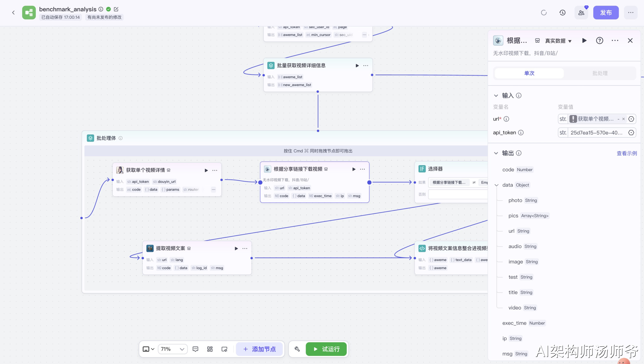Click the 添加节点 add node button
Viewport: 644px width, 364px height.
click(x=259, y=349)
